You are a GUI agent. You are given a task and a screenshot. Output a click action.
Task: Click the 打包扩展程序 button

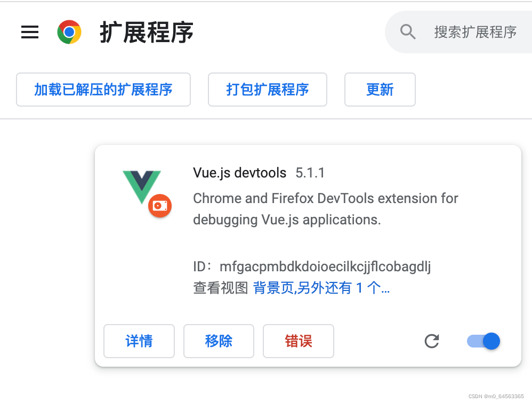(x=267, y=90)
